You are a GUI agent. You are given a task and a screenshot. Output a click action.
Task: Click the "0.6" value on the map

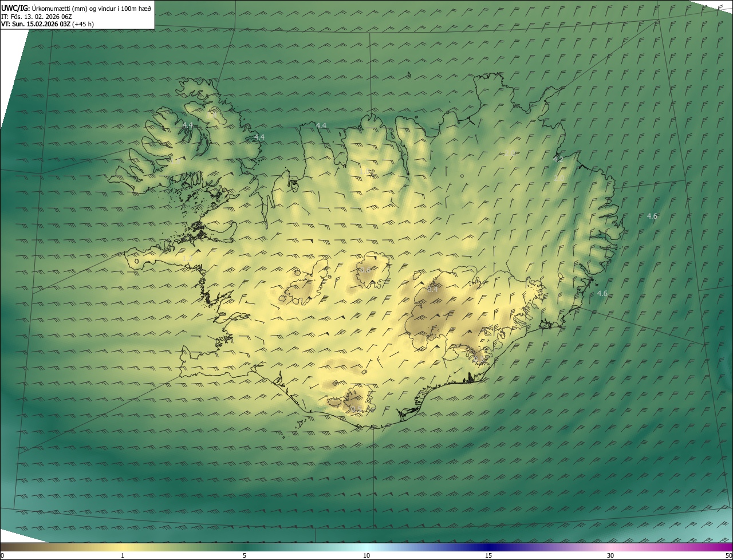tap(365, 269)
